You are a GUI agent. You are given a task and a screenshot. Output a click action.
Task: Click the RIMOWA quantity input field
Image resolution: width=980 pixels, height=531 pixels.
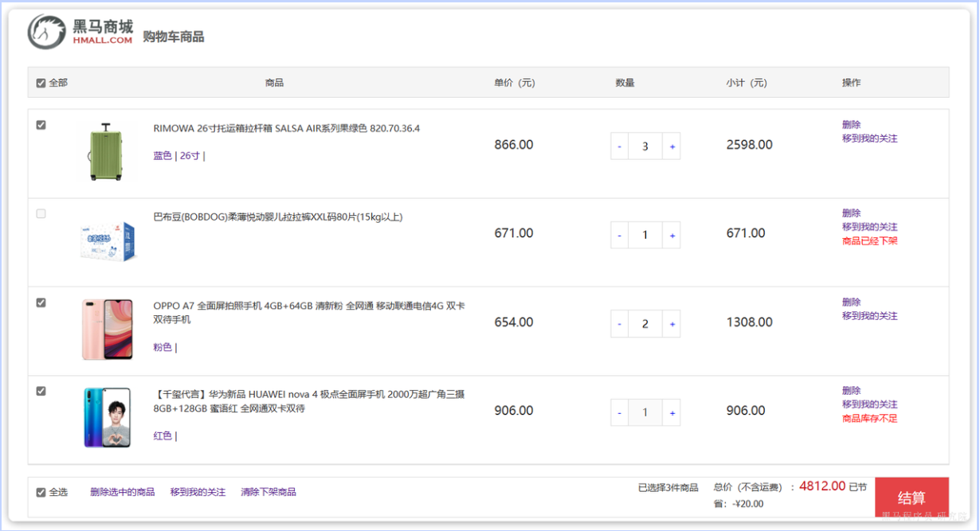(x=645, y=146)
